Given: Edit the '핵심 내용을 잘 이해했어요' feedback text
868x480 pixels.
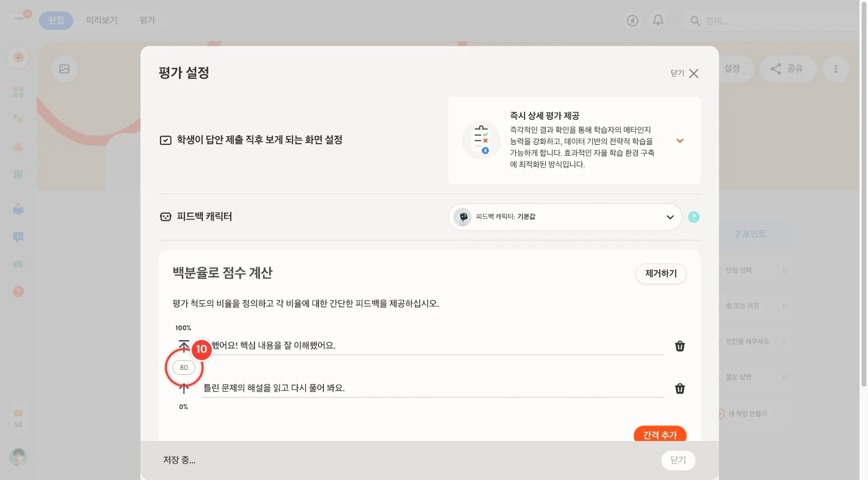Looking at the screenshot, I should (x=432, y=346).
